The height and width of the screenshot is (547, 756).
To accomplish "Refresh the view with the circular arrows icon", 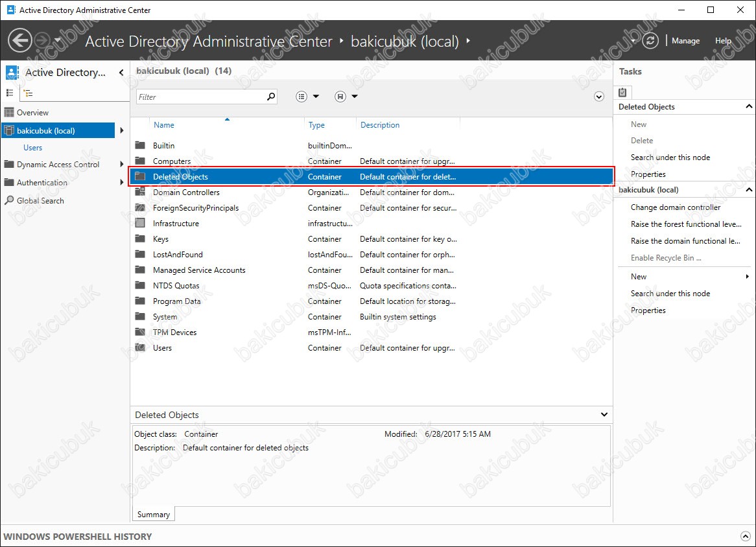I will (x=650, y=40).
